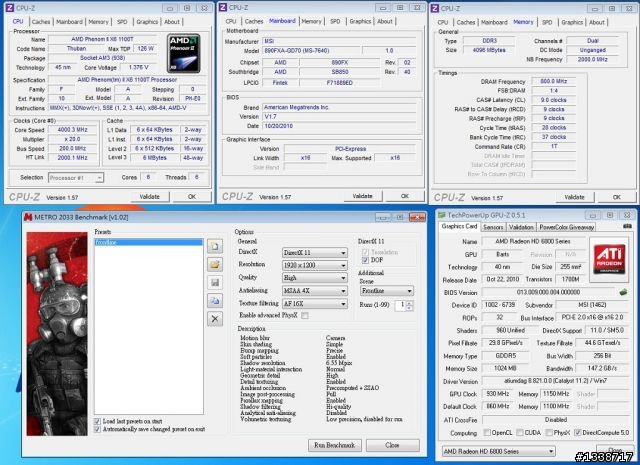Click OK button in CPU window
This screenshot has width=640, height=465.
click(x=192, y=197)
